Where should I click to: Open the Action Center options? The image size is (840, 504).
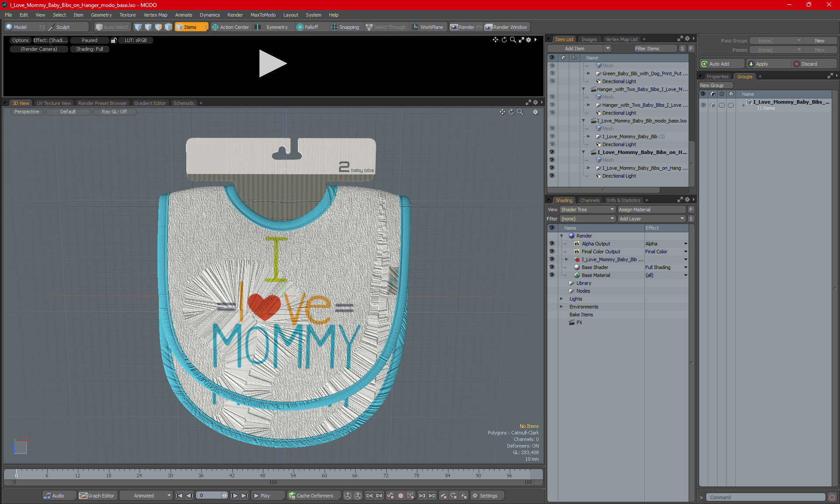click(x=231, y=27)
